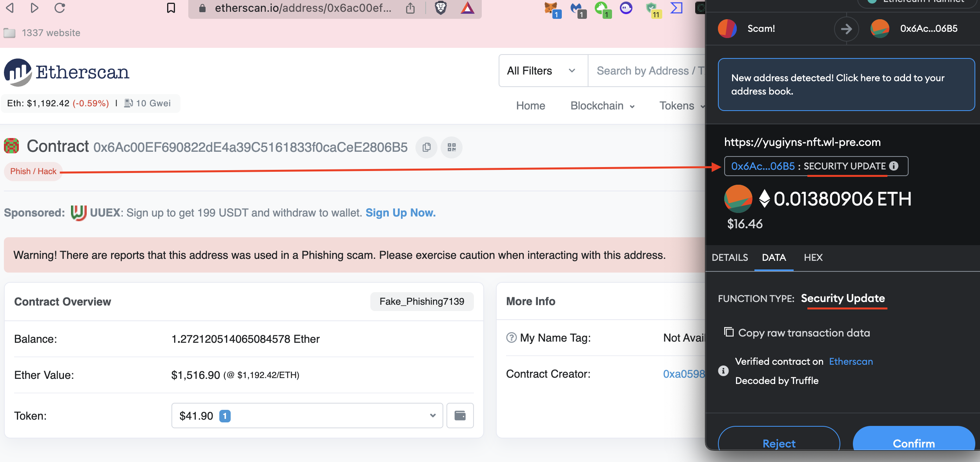Follow the Sign Up Now link

[400, 213]
